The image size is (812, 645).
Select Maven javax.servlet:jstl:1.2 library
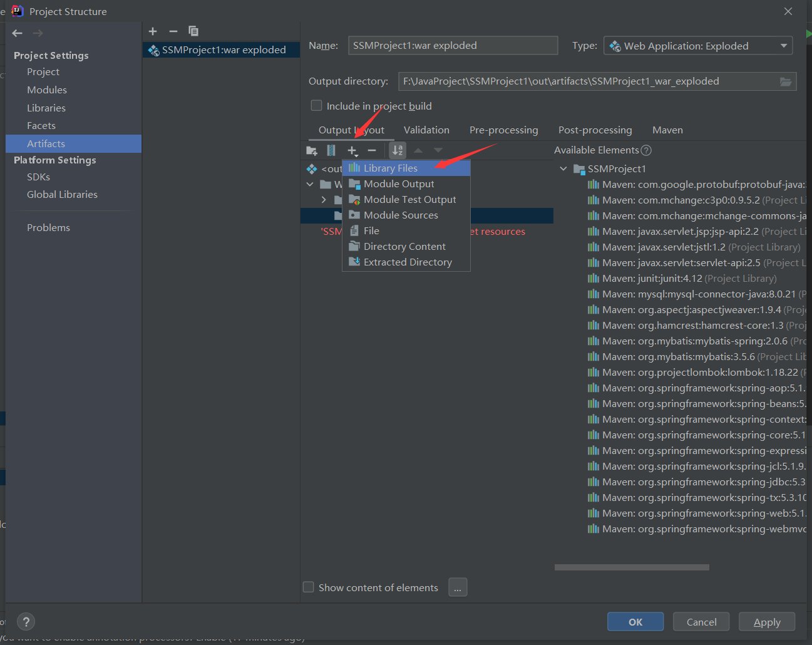click(694, 247)
